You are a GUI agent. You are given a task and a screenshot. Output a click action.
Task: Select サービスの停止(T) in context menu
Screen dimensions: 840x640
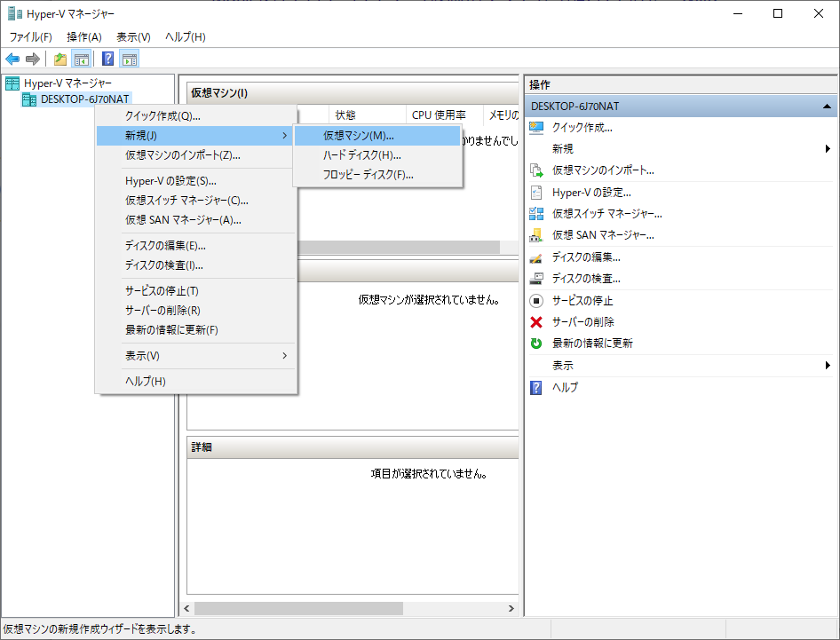(x=196, y=291)
